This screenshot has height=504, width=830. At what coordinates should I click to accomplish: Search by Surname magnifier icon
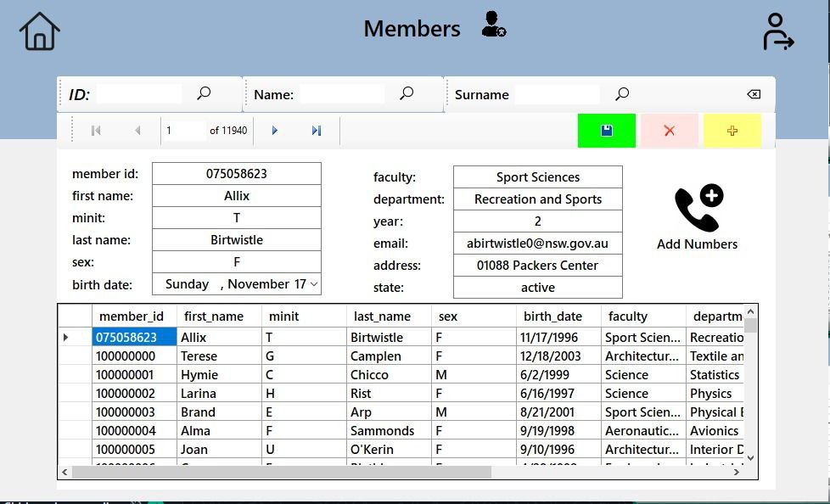(x=622, y=94)
